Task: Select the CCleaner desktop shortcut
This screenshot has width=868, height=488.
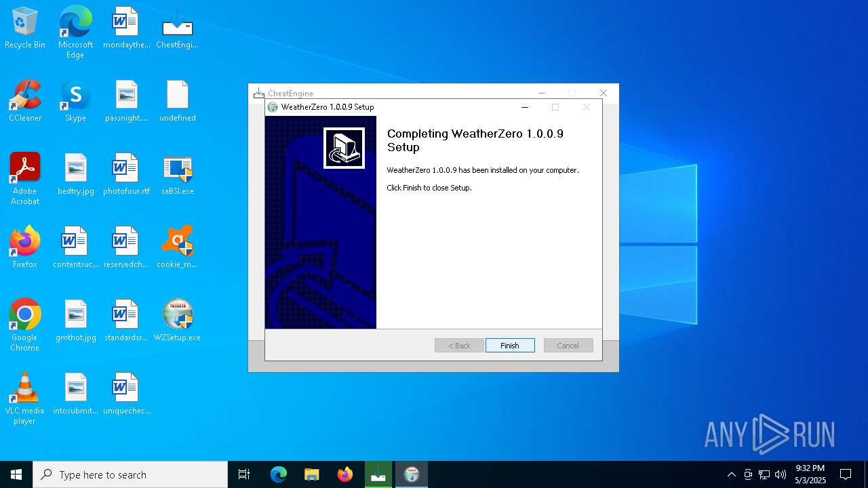Action: pyautogui.click(x=25, y=101)
